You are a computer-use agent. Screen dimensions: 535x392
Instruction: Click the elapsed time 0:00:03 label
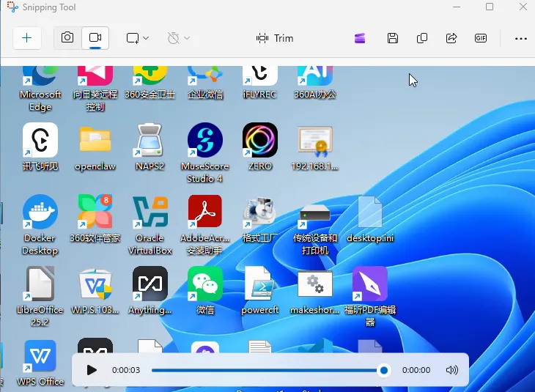coord(126,370)
